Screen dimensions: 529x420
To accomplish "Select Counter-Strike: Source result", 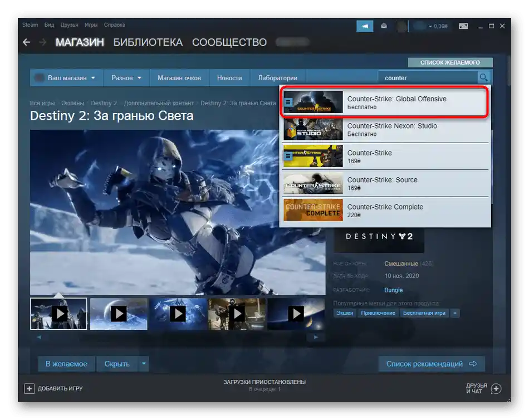I will click(x=386, y=184).
